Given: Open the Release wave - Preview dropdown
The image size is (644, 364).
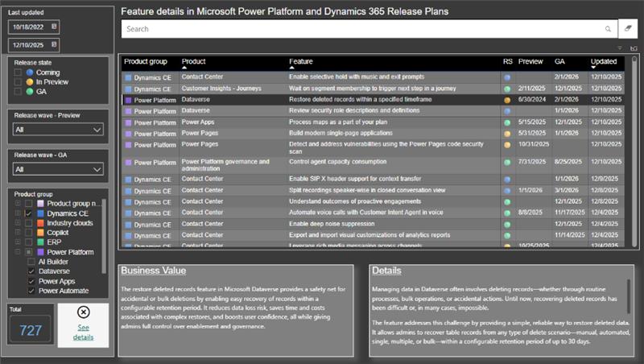Looking at the screenshot, I should pos(59,130).
